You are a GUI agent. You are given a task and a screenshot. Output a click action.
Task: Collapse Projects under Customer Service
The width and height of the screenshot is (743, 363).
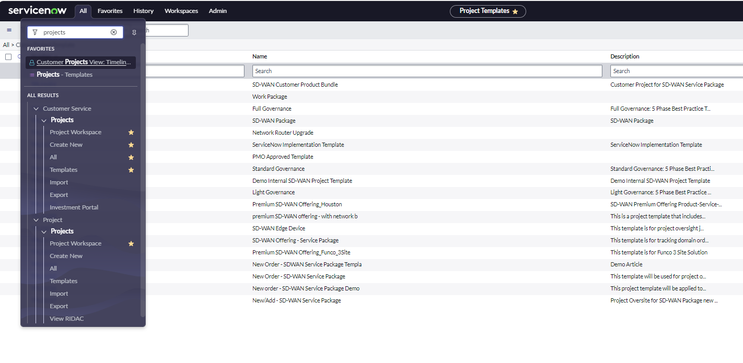coord(44,120)
